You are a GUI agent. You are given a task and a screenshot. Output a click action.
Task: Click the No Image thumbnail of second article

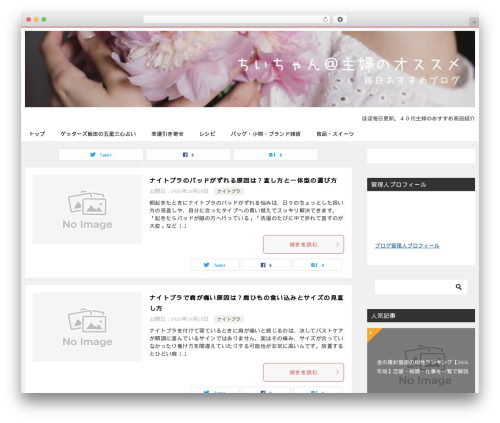pyautogui.click(x=87, y=327)
